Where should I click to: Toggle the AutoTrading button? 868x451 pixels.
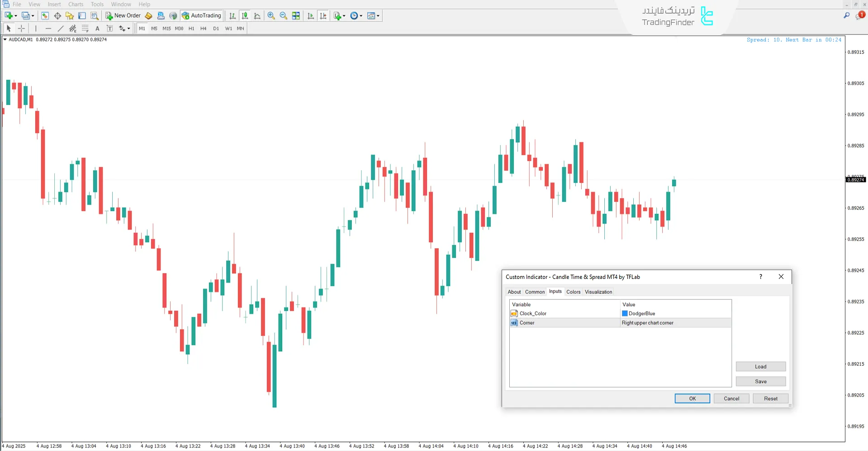201,16
